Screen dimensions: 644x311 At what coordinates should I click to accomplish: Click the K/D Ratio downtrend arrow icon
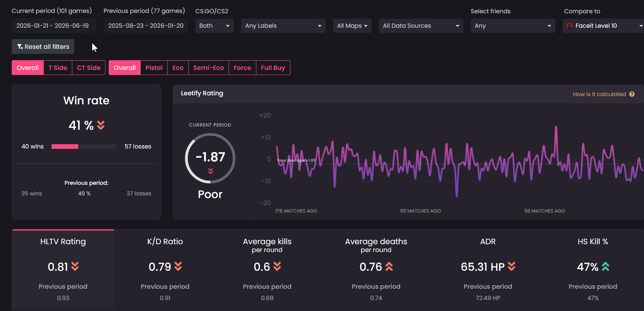pos(178,267)
